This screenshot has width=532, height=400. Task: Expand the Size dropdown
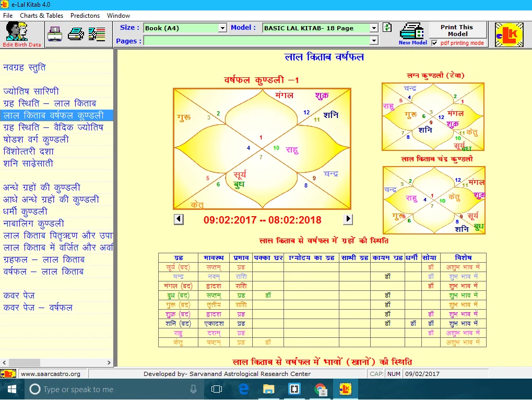pyautogui.click(x=222, y=28)
